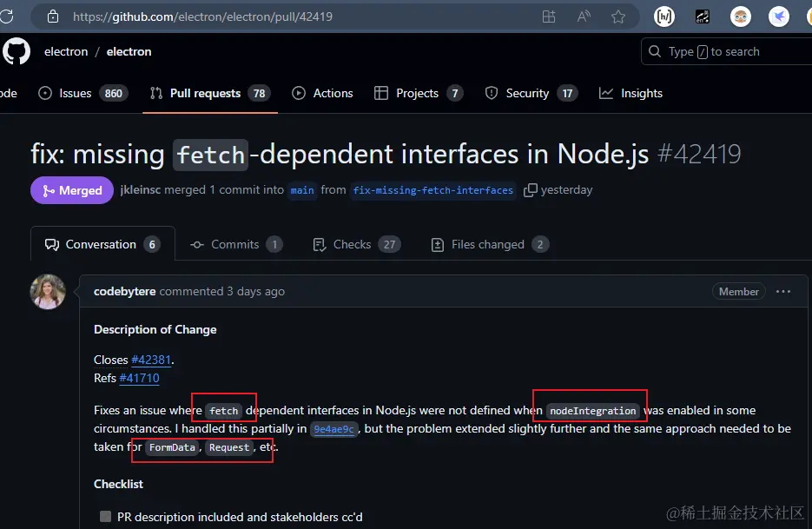This screenshot has width=812, height=529.
Task: Open the black and white circular [h/] extension icon
Action: pyautogui.click(x=663, y=17)
